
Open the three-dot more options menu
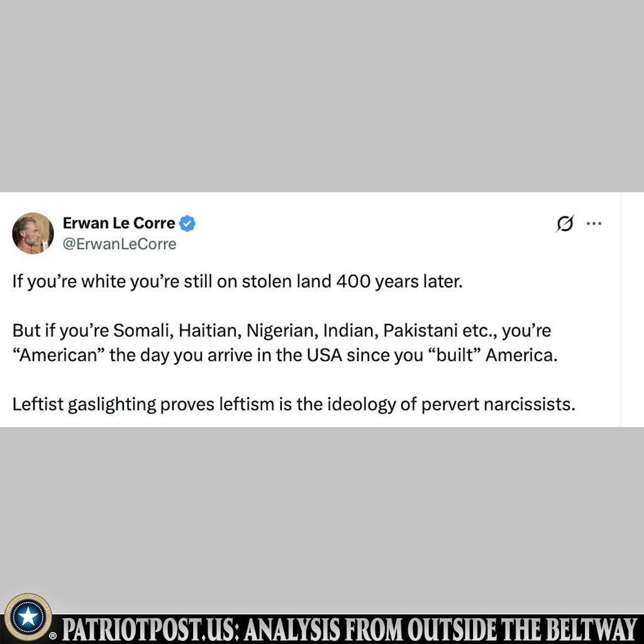tap(594, 223)
